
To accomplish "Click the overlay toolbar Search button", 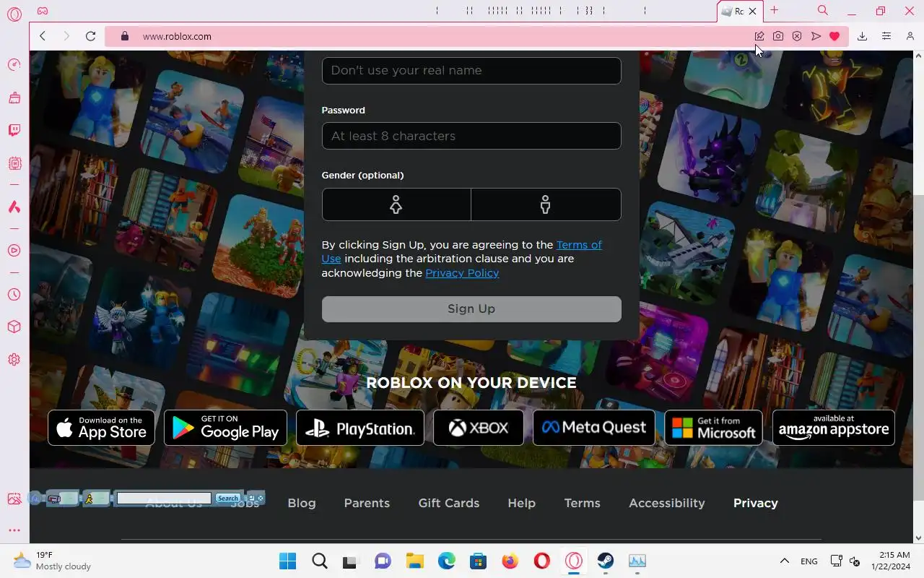I will click(227, 499).
